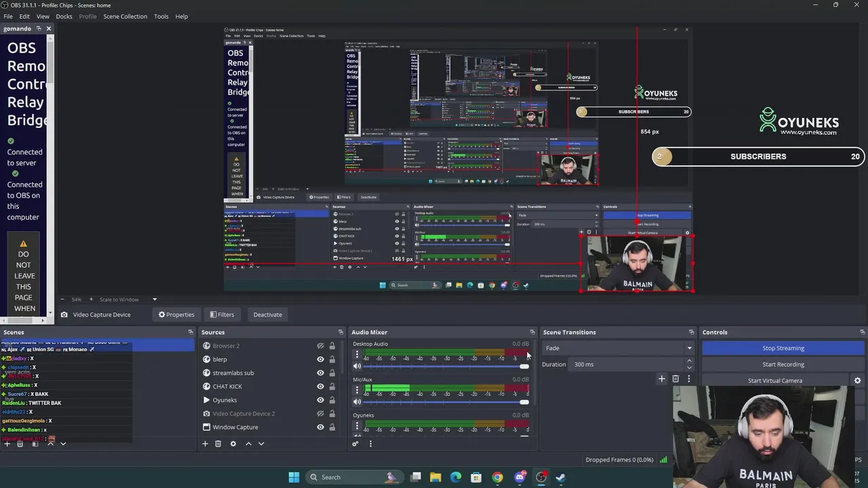
Task: Pop out the Scene Transitions dock
Action: coord(691,332)
